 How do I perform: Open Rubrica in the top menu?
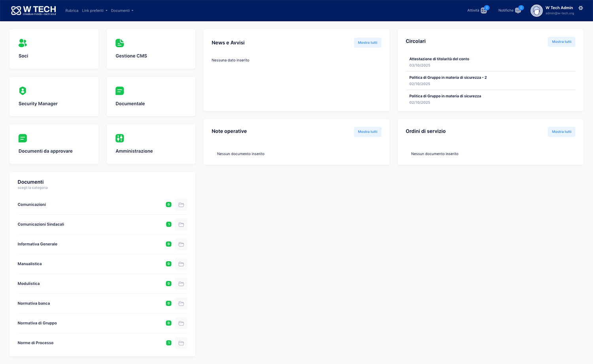coord(72,11)
